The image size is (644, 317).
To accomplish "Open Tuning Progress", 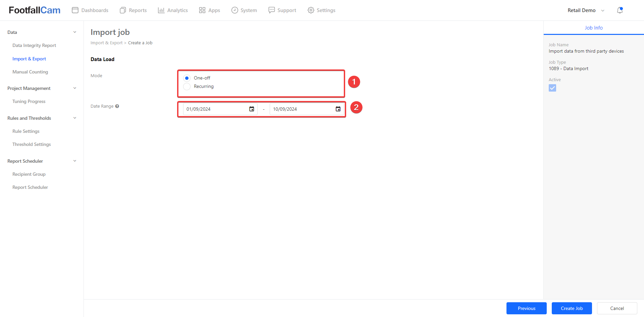I will click(x=29, y=101).
